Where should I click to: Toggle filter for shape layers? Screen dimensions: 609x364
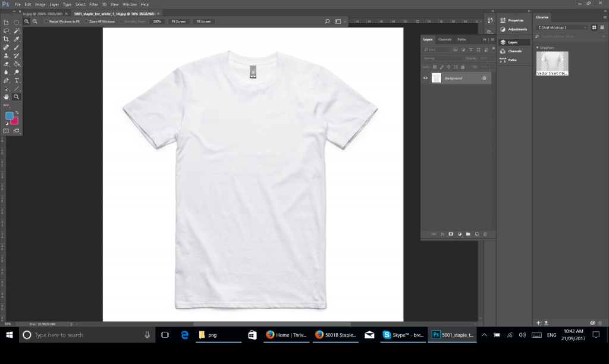click(x=479, y=50)
